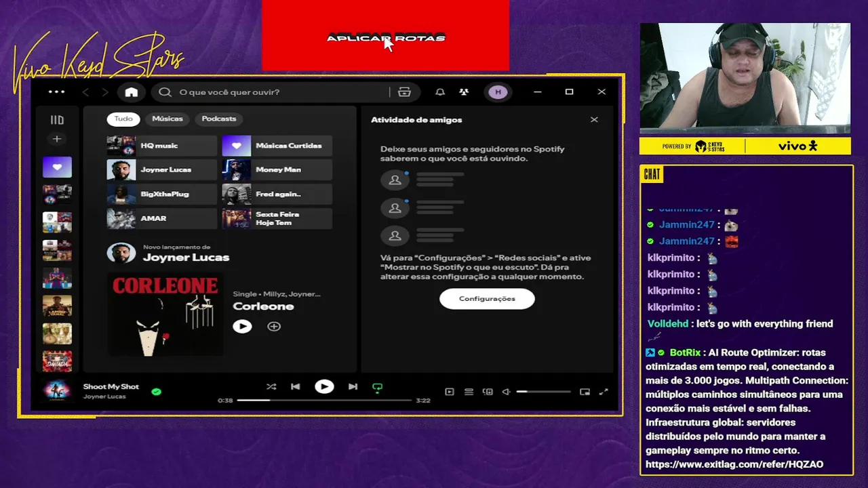
Task: Open Joyner Lucas new release heading
Action: 186,258
